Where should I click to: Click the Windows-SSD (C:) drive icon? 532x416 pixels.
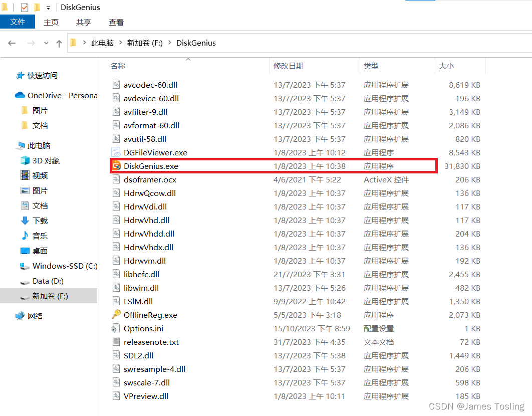[25, 266]
